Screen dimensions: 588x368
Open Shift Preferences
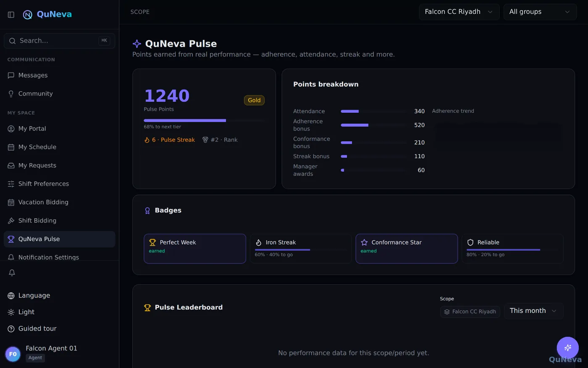click(59, 184)
